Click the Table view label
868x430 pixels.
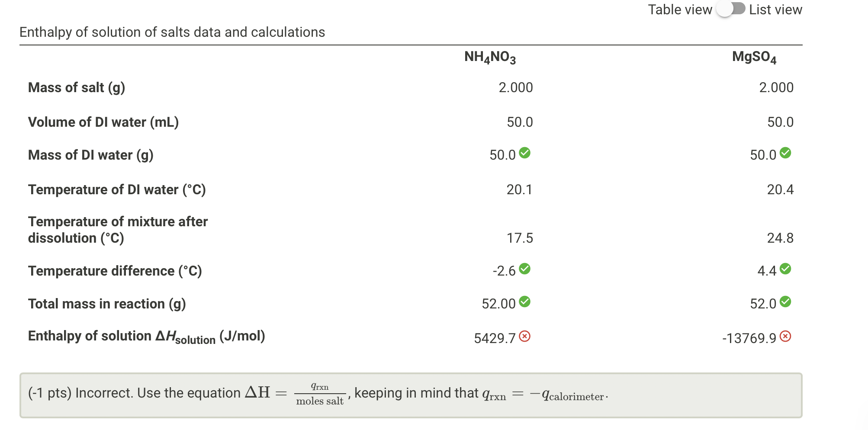point(679,9)
